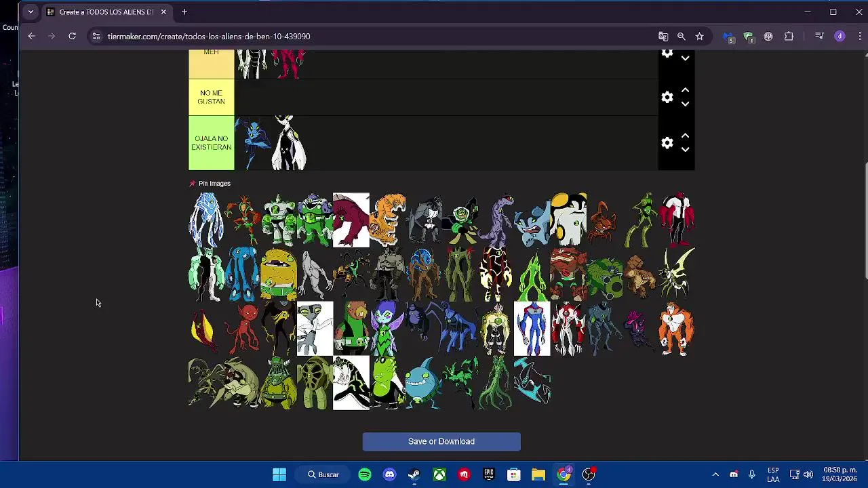This screenshot has height=488, width=868.
Task: Select the small gray alien on white background
Action: [315, 329]
